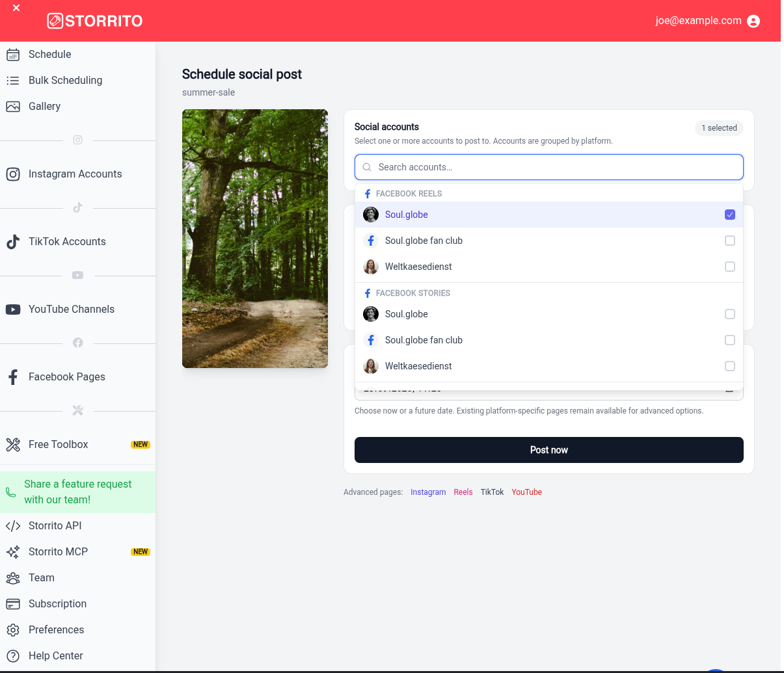Screen dimensions: 784x673
Task: Uncheck Soul.globe under Facebook Reels
Action: tap(730, 215)
